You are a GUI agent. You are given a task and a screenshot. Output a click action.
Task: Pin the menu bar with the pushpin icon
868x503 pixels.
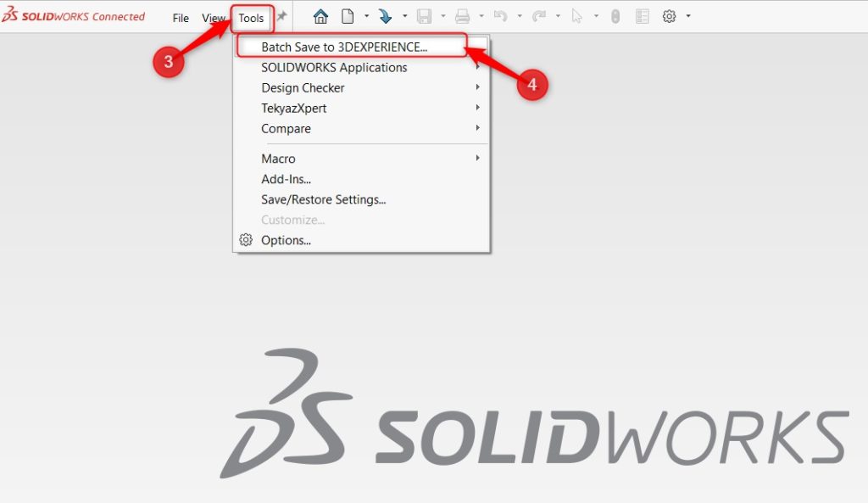click(281, 16)
